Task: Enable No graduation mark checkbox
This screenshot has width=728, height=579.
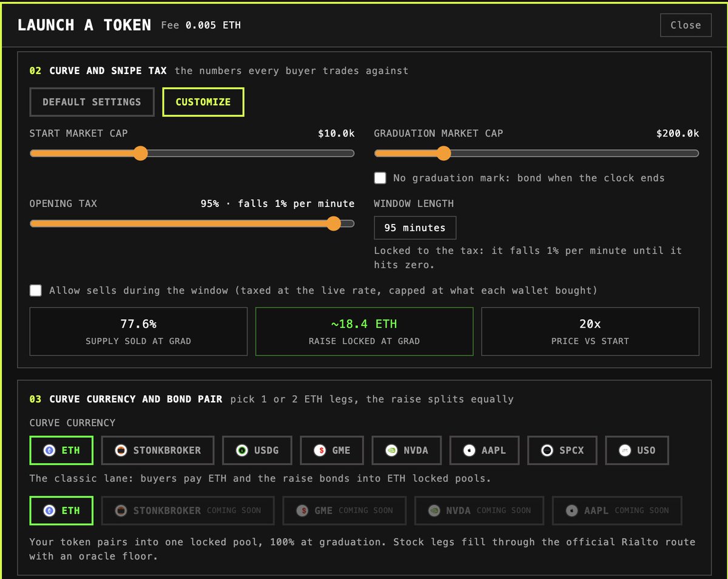Action: (380, 178)
